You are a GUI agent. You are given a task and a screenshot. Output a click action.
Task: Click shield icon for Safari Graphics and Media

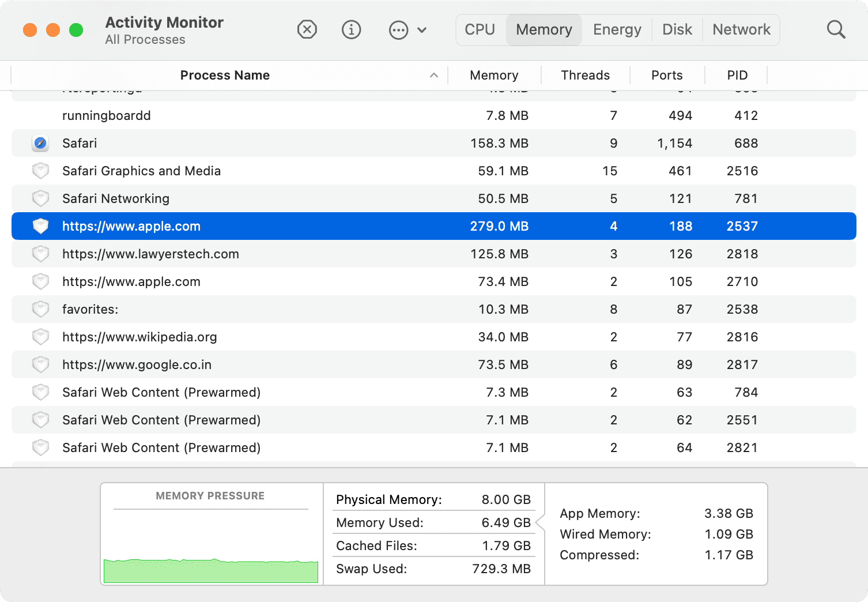coord(40,171)
